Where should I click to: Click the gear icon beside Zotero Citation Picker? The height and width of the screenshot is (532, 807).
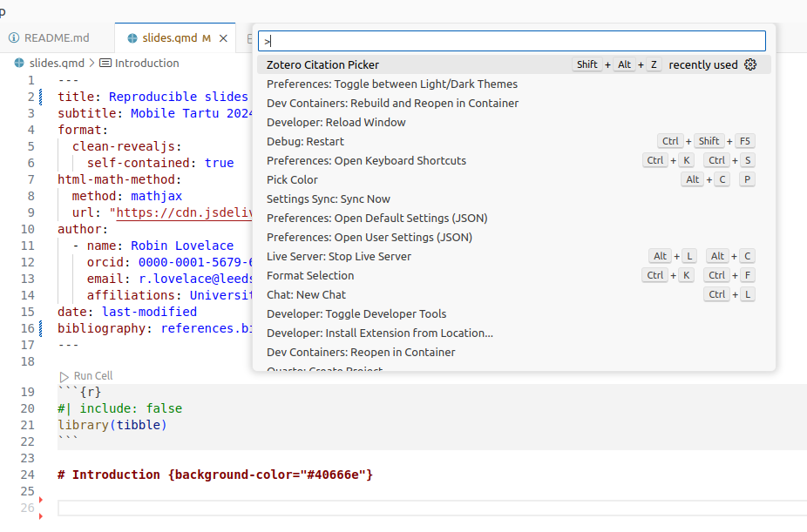(750, 64)
